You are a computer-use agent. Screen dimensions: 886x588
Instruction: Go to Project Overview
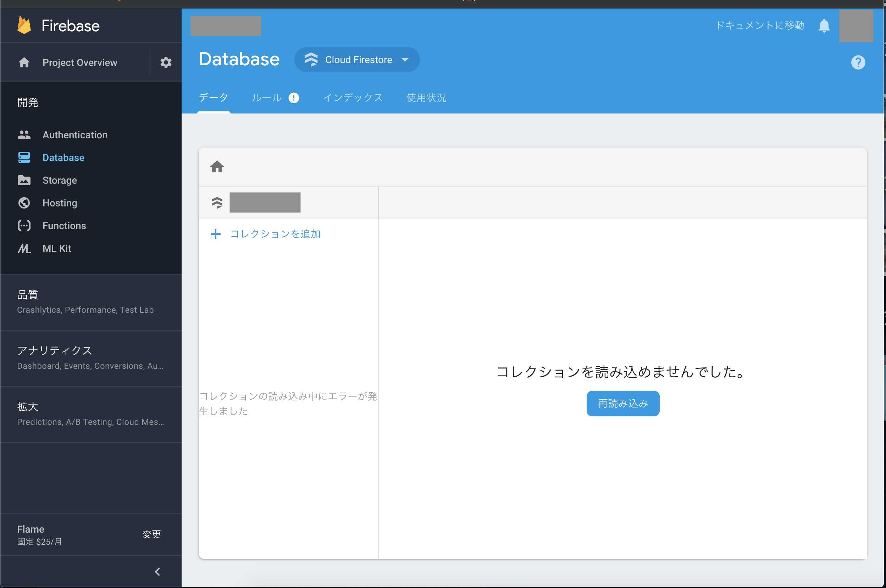pyautogui.click(x=79, y=62)
